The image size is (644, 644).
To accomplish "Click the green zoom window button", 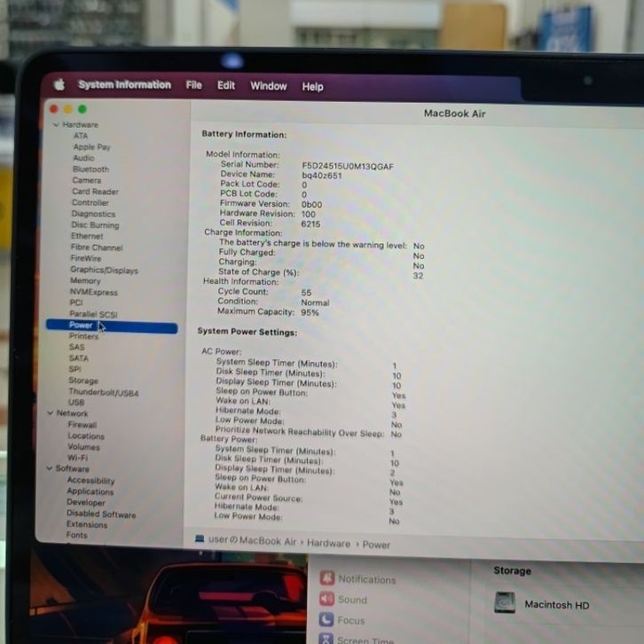I will [82, 109].
